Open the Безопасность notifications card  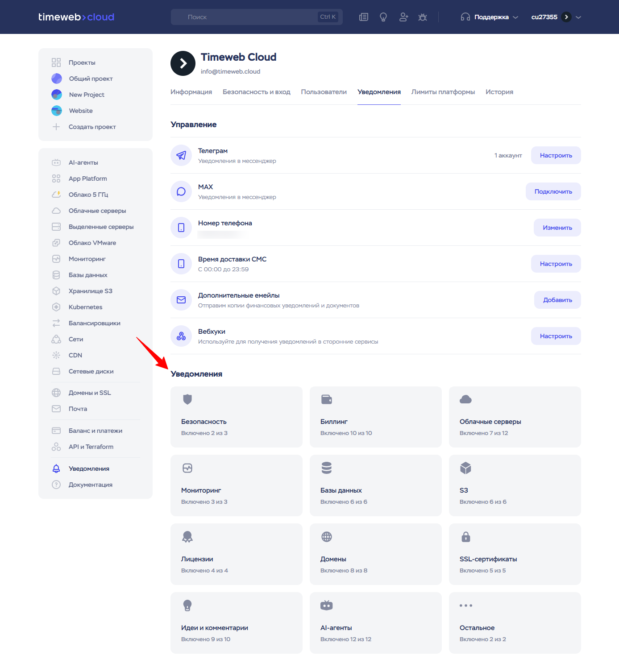pos(237,417)
